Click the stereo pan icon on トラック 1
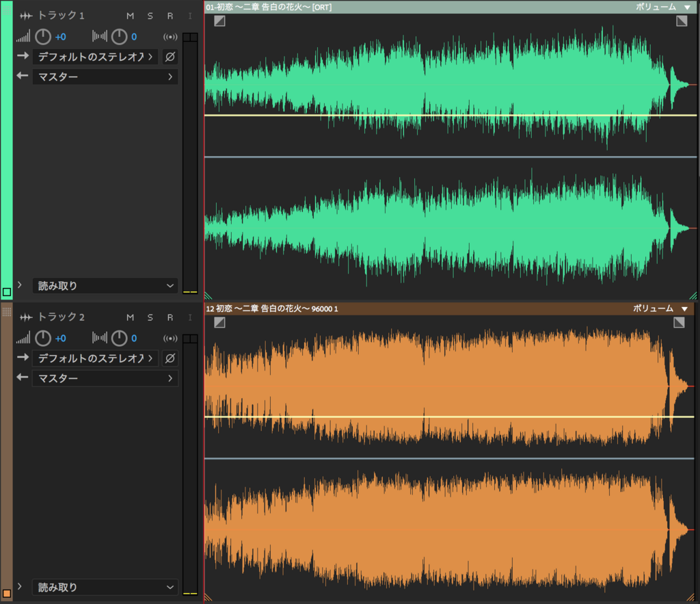The height and width of the screenshot is (604, 700). (x=100, y=36)
